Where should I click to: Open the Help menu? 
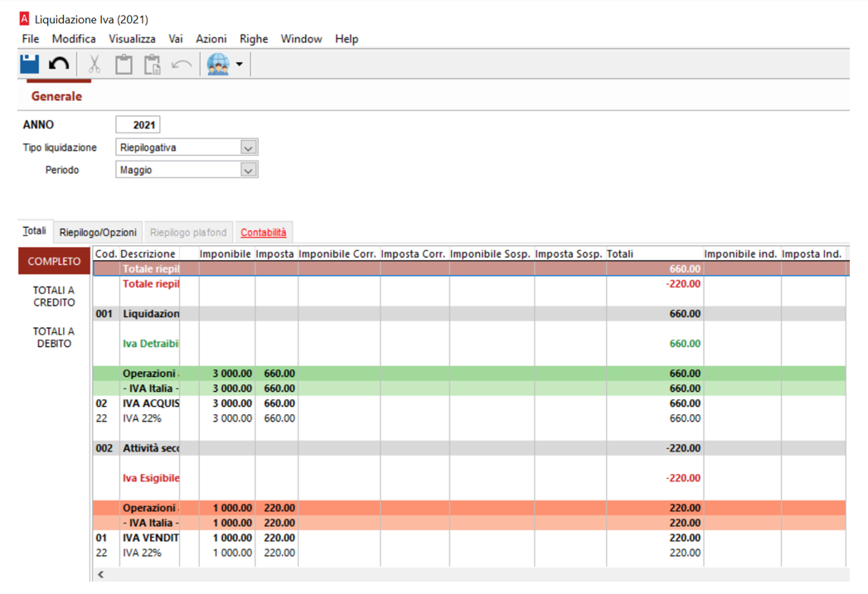click(x=347, y=39)
